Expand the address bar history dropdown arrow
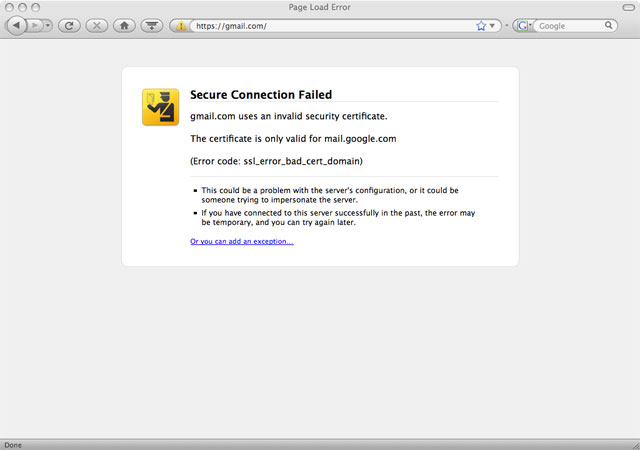Screen dimensions: 640x450 (493, 26)
